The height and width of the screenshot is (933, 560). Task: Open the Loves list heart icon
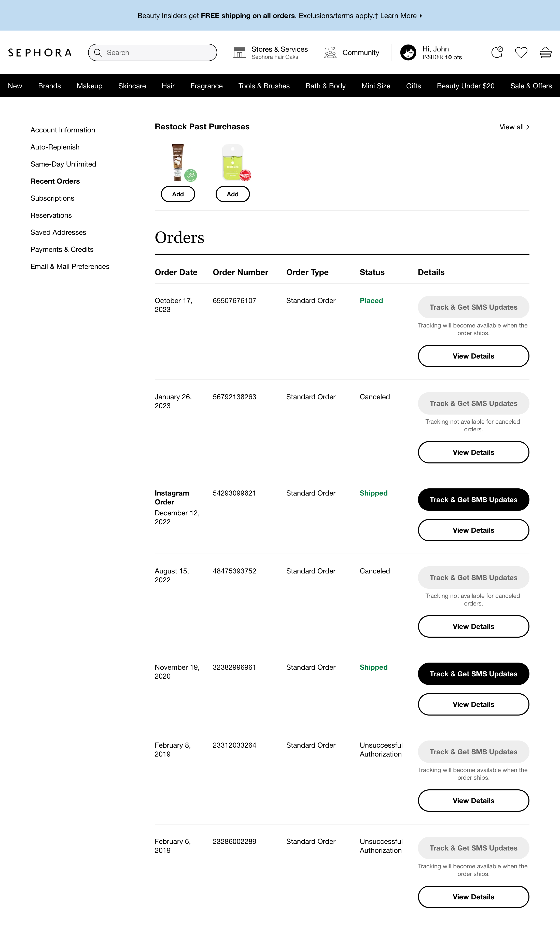[x=521, y=52]
